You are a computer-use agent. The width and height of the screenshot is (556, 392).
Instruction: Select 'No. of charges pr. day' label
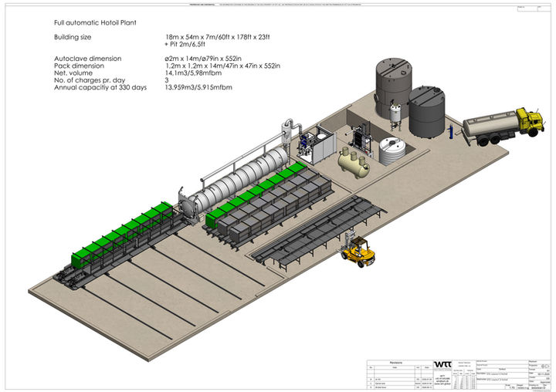pos(90,80)
